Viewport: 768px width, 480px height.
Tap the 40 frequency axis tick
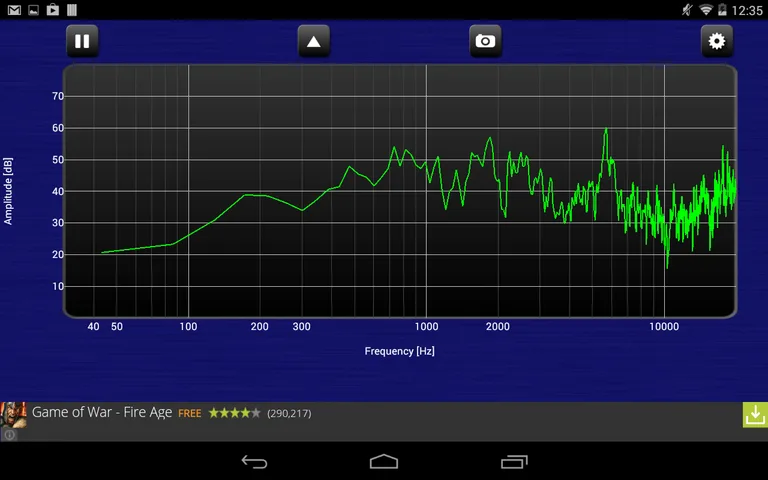pyautogui.click(x=94, y=327)
